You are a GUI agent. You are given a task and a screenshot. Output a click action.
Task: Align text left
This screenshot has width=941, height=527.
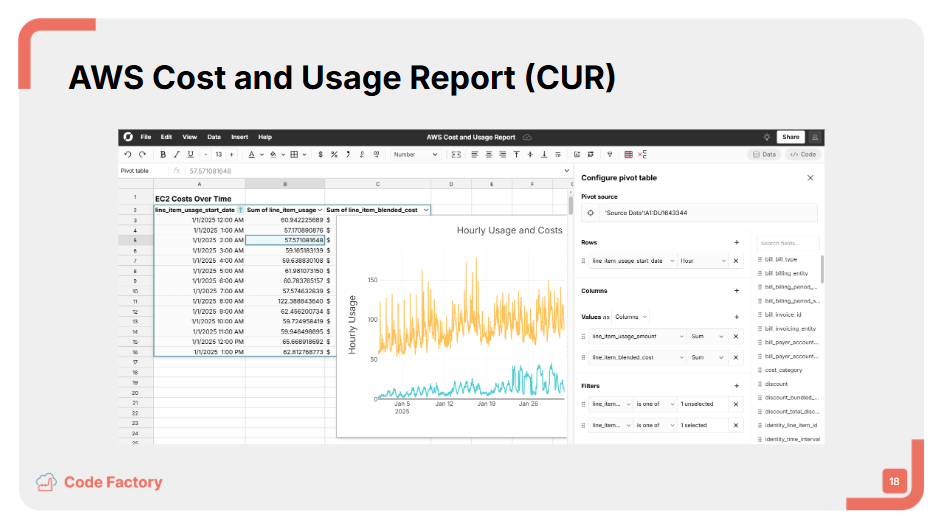point(475,155)
